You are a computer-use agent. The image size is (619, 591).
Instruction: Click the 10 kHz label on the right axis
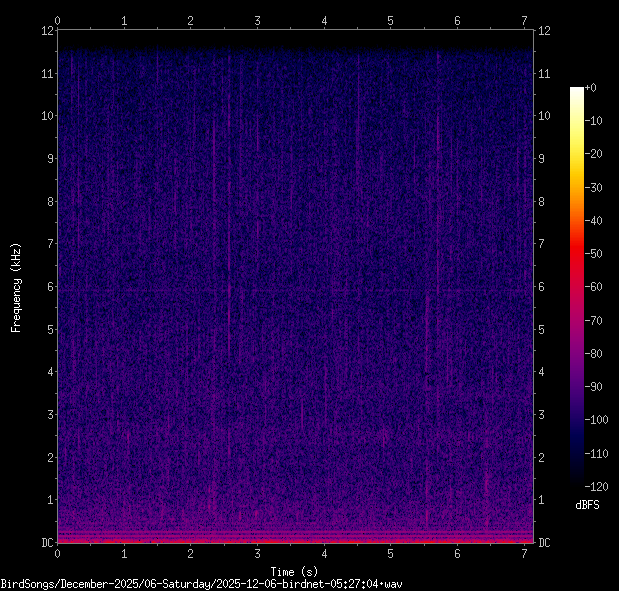(x=545, y=116)
